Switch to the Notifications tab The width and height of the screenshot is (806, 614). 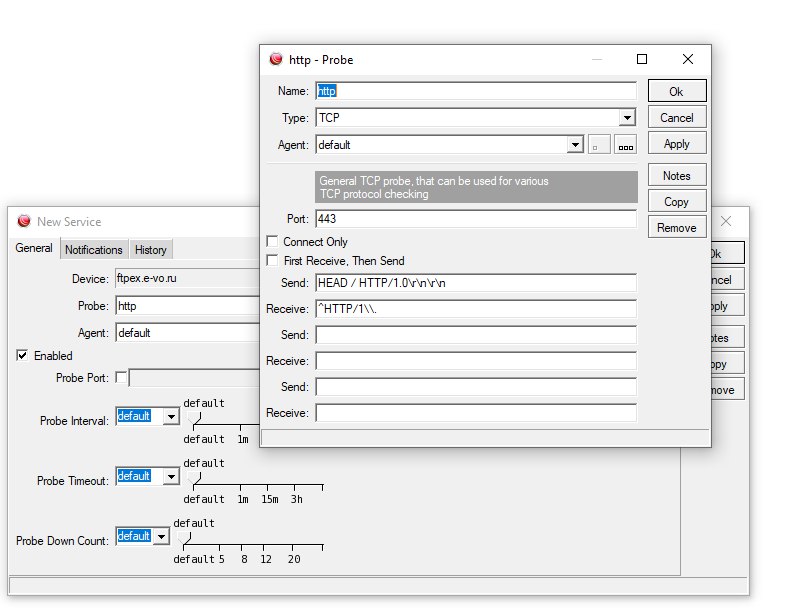pos(94,249)
